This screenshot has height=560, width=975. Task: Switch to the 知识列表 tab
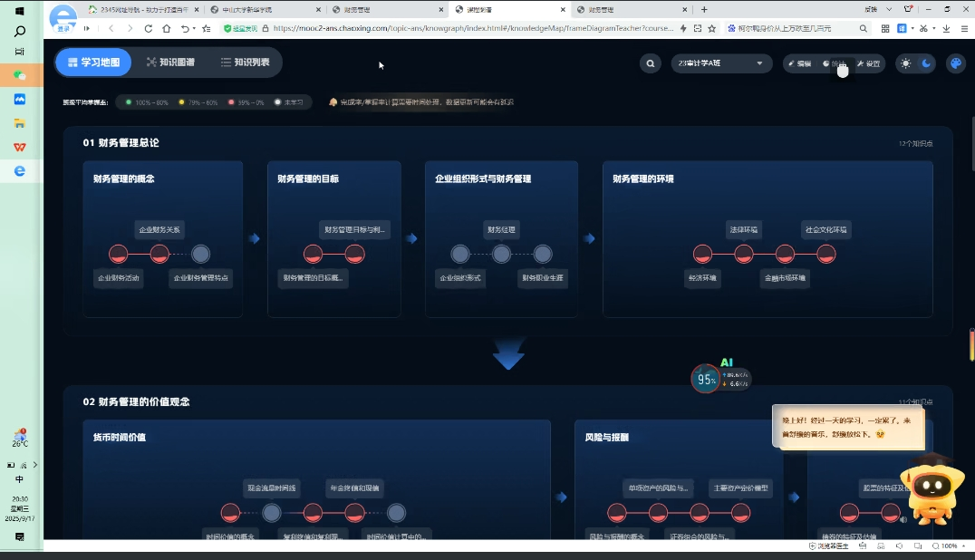tap(245, 63)
